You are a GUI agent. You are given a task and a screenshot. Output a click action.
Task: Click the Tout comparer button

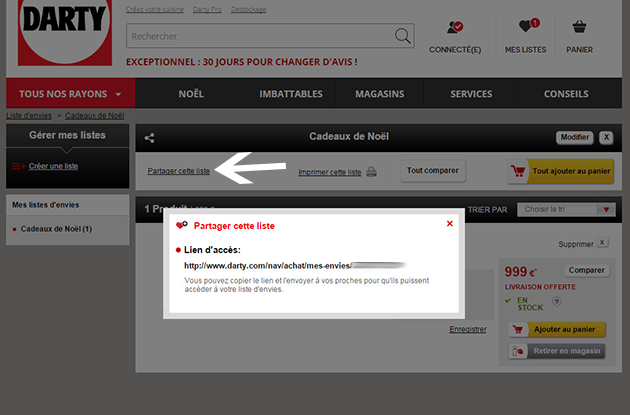pos(434,171)
